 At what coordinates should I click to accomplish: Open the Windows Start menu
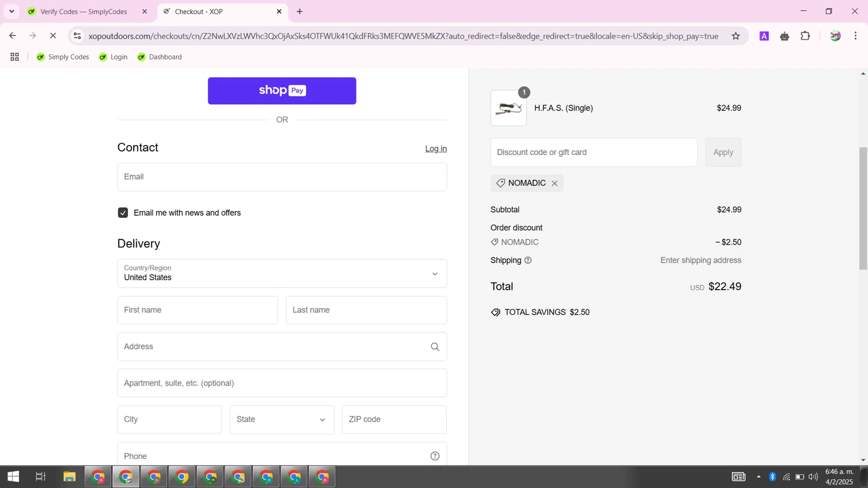(x=13, y=477)
